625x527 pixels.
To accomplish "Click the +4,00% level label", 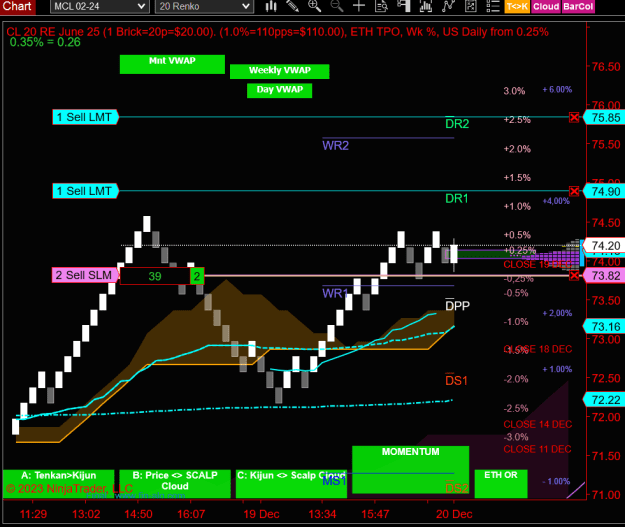I will coord(556,201).
